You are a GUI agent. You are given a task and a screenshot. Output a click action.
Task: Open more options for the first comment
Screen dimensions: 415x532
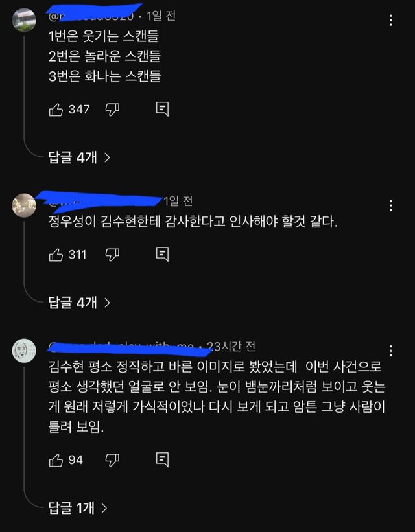391,20
